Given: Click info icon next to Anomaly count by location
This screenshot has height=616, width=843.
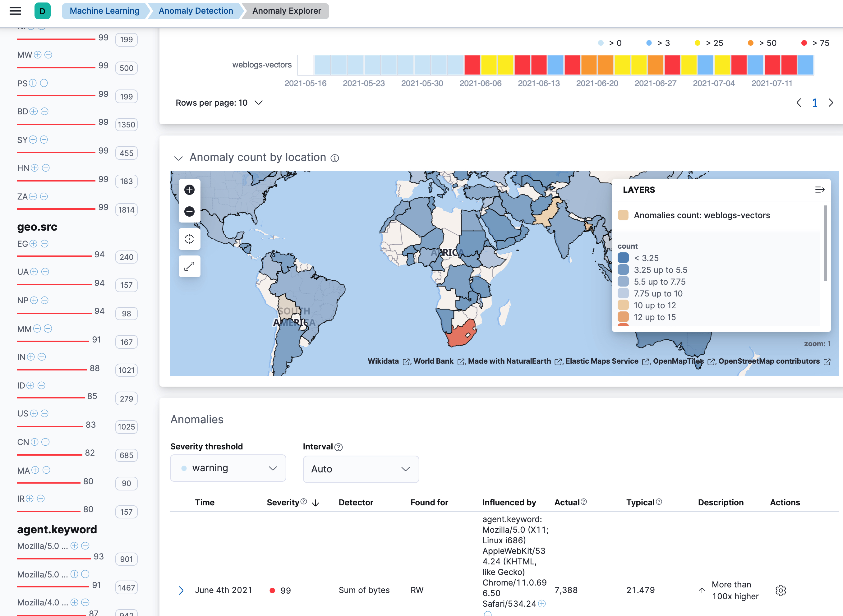Looking at the screenshot, I should point(335,158).
